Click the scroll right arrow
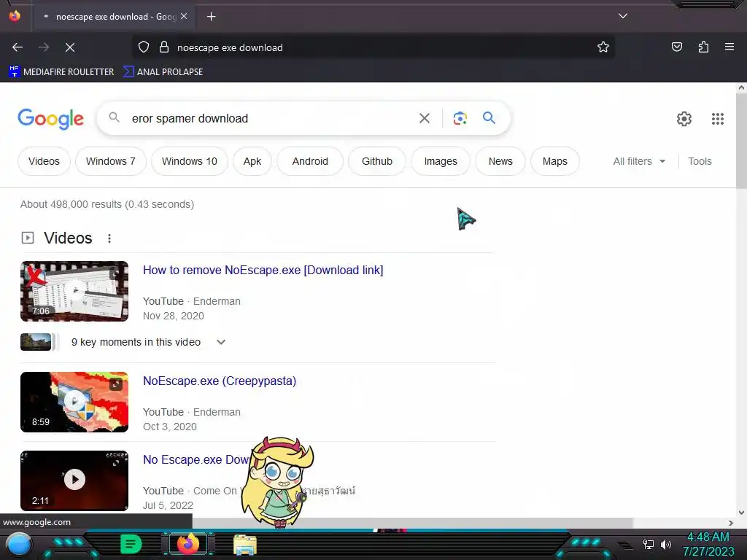 [730, 523]
